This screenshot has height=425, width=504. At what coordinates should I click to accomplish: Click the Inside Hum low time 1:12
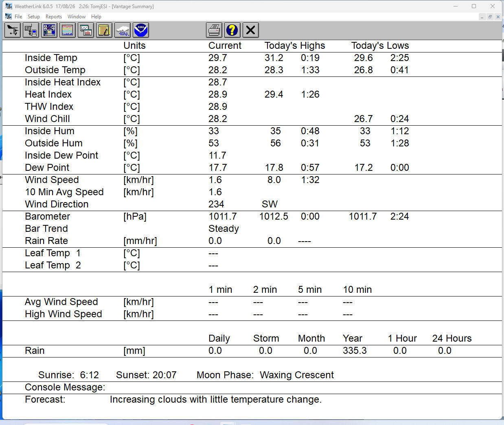(x=399, y=131)
